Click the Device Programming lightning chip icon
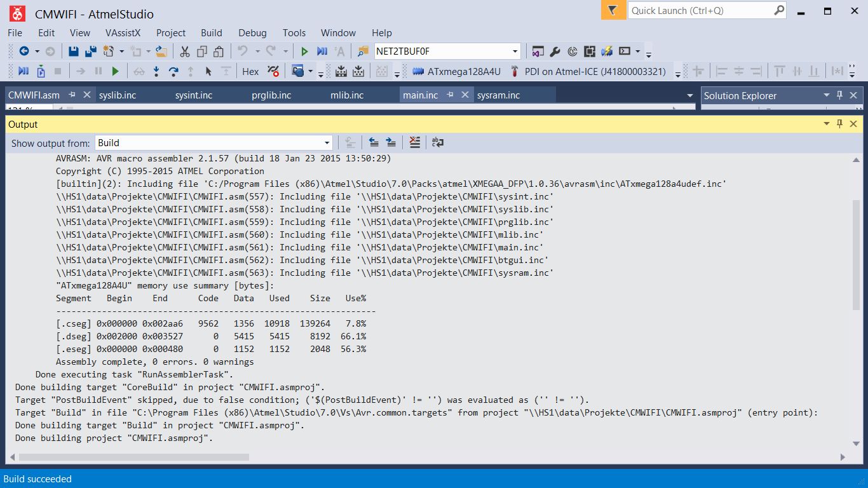Image resolution: width=868 pixels, height=488 pixels. (x=607, y=51)
